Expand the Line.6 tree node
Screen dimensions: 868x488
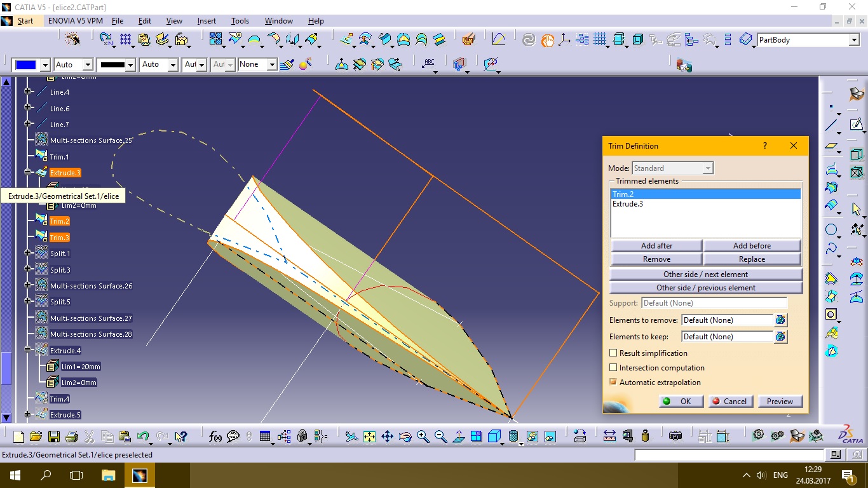click(28, 108)
